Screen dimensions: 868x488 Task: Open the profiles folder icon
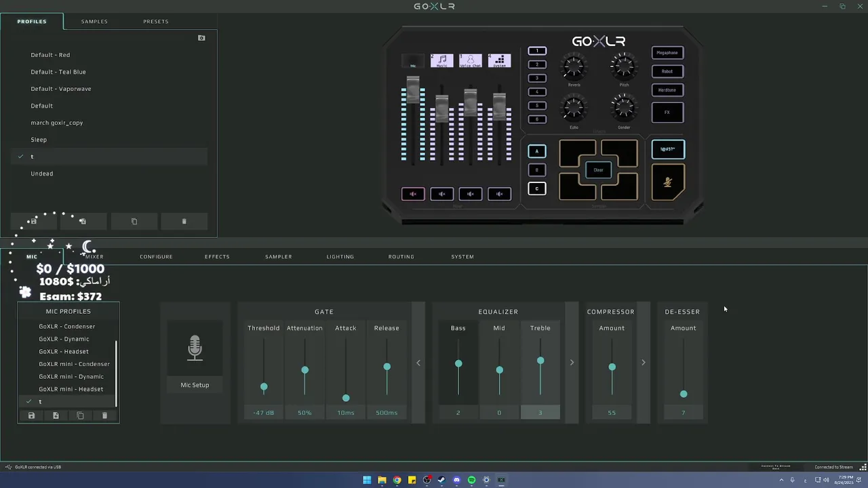point(201,38)
